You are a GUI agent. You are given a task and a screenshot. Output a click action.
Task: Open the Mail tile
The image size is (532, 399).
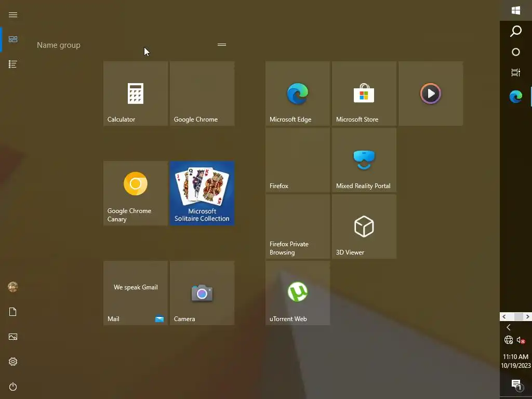(x=136, y=293)
